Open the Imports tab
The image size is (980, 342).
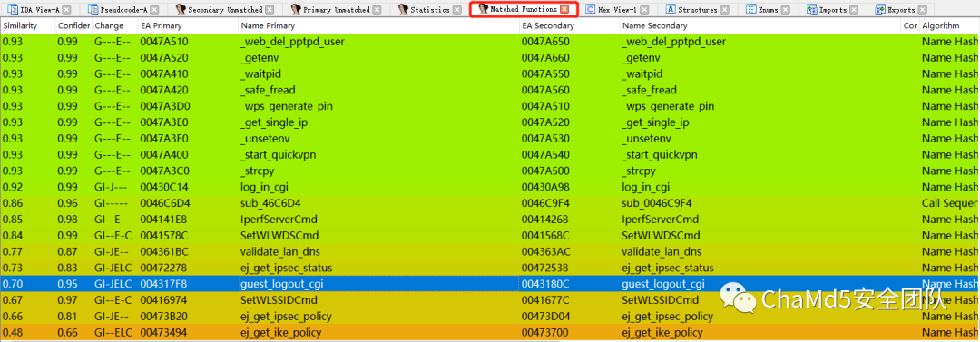click(x=833, y=9)
